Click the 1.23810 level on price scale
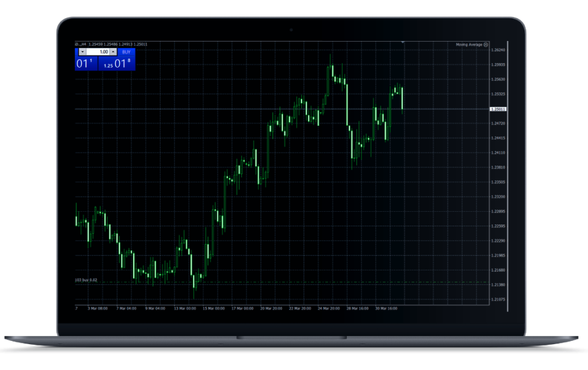The width and height of the screenshot is (588, 370). coord(500,167)
